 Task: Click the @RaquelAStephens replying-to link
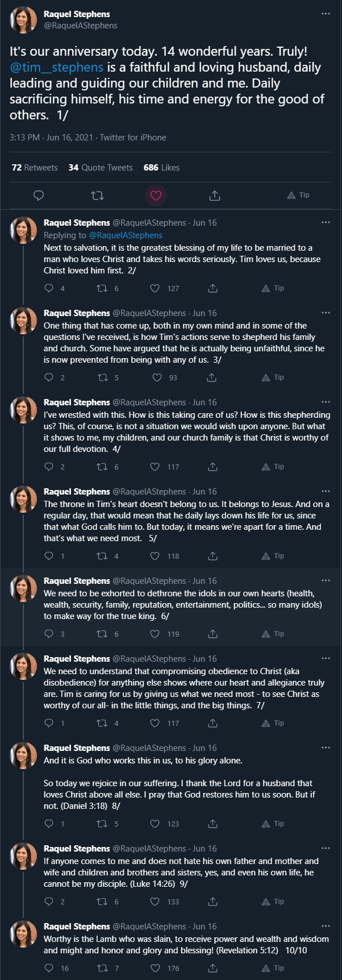(x=126, y=235)
